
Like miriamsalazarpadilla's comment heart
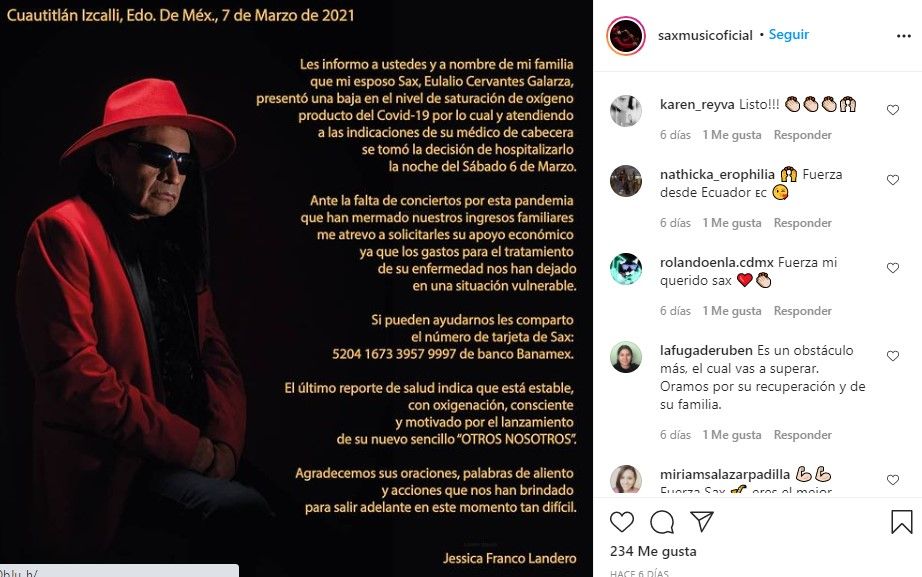tap(893, 480)
